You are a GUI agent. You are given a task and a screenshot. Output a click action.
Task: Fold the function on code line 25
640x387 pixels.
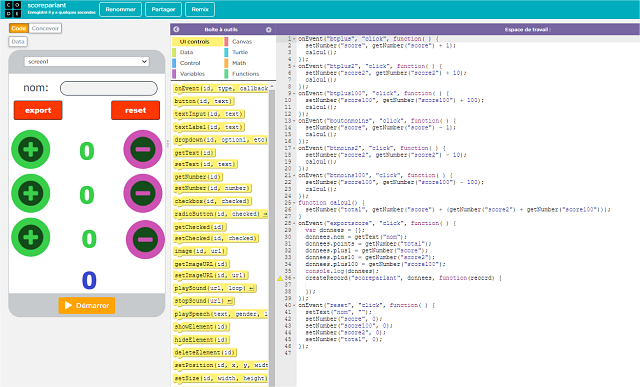(x=295, y=203)
